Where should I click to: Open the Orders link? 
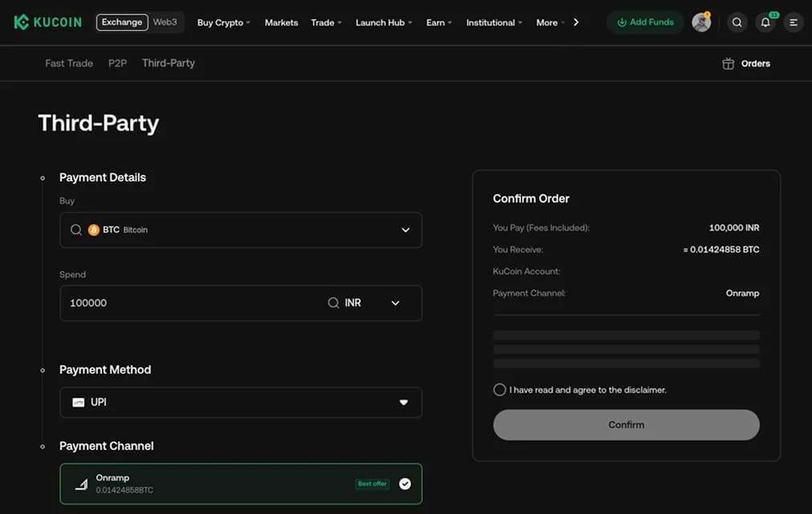755,63
